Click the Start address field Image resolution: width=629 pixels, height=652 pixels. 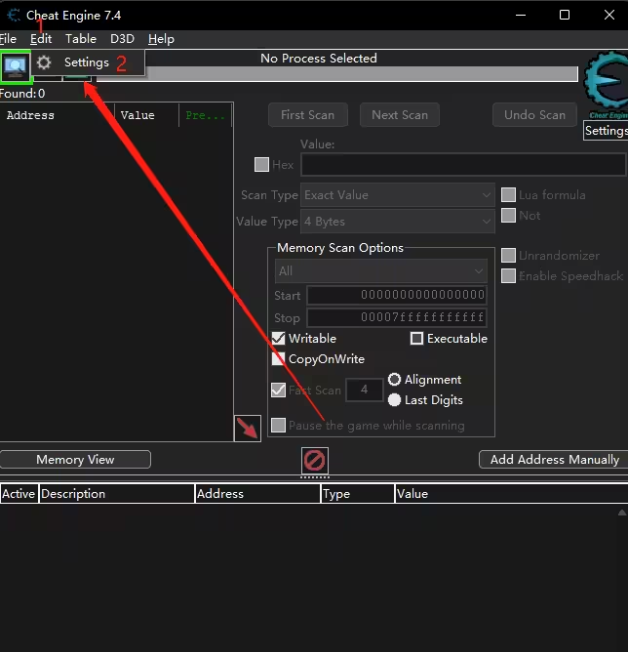click(x=397, y=295)
